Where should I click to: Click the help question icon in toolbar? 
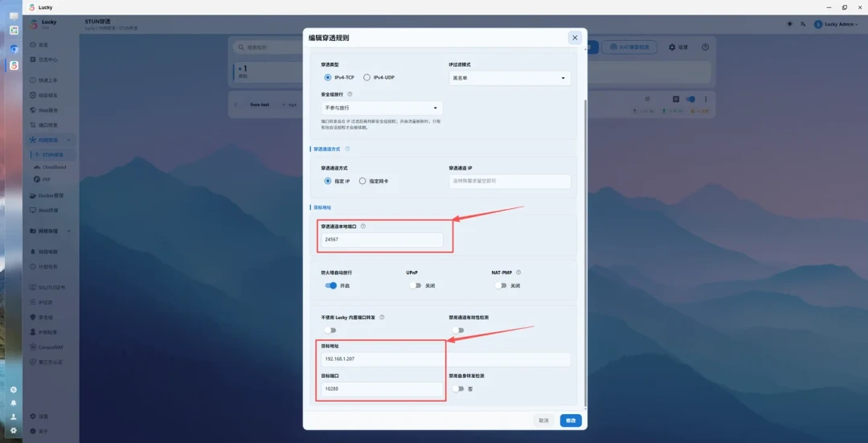click(706, 47)
